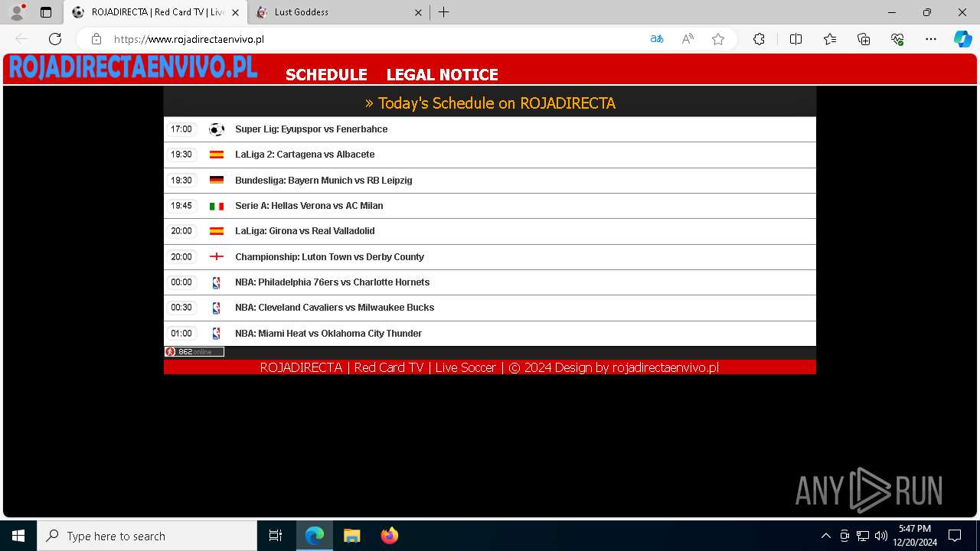Select the ROJADIRECTA Red Card TV tab

point(155,12)
